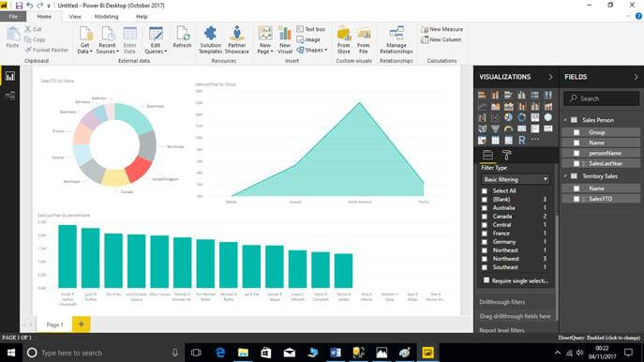Select the Gauge visualization
The height and width of the screenshot is (362, 644).
click(x=508, y=128)
